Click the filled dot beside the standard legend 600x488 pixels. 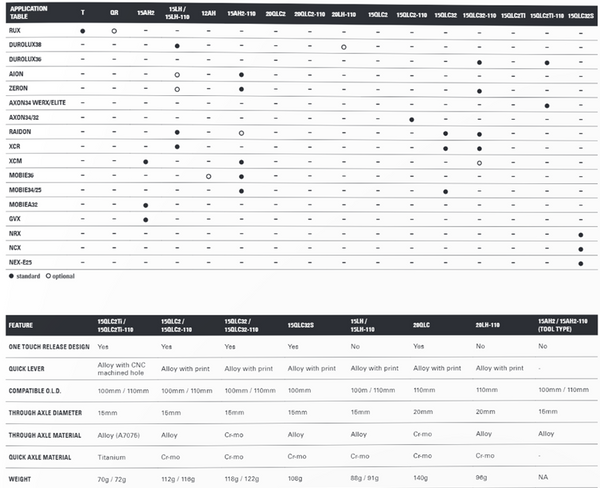[x=10, y=276]
